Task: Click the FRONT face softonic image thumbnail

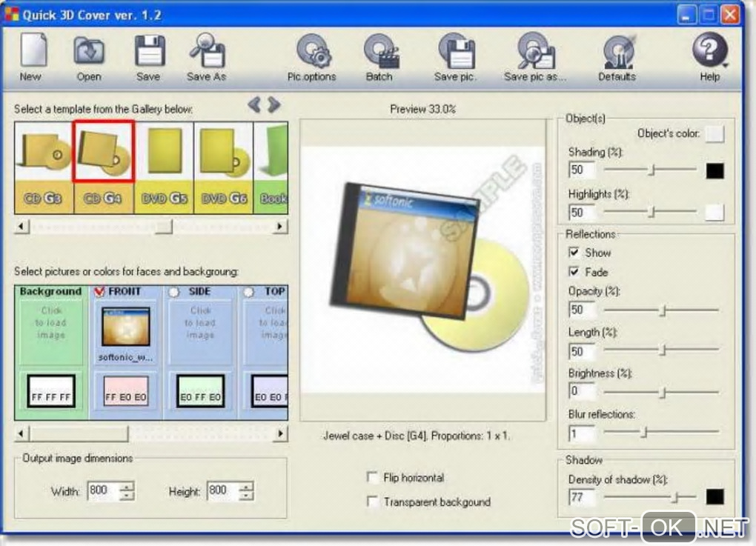Action: click(126, 327)
